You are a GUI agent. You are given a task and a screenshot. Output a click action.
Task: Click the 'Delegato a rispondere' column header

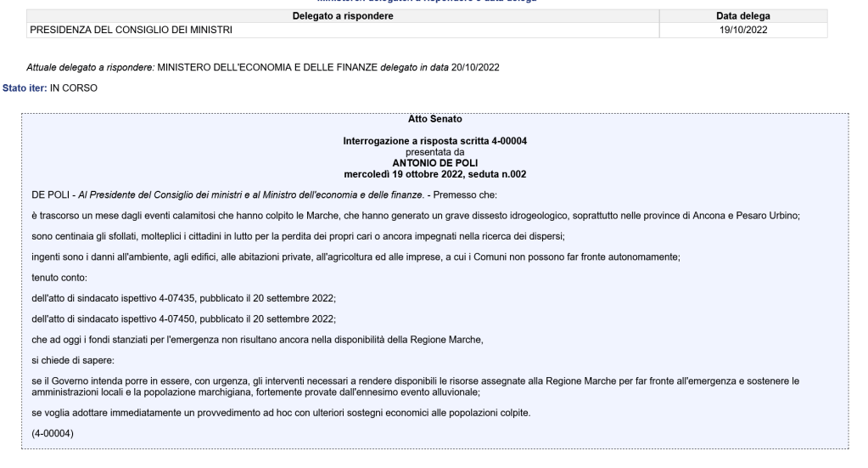click(x=343, y=16)
